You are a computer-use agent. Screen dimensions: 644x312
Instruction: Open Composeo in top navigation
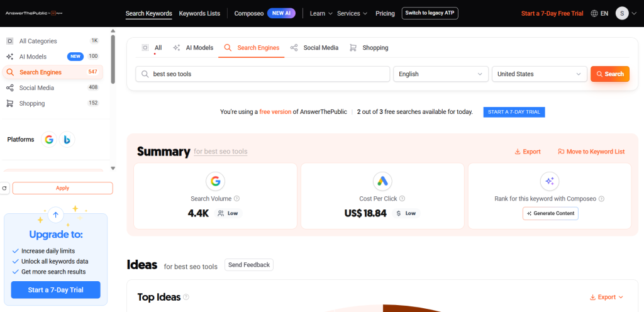pyautogui.click(x=249, y=13)
